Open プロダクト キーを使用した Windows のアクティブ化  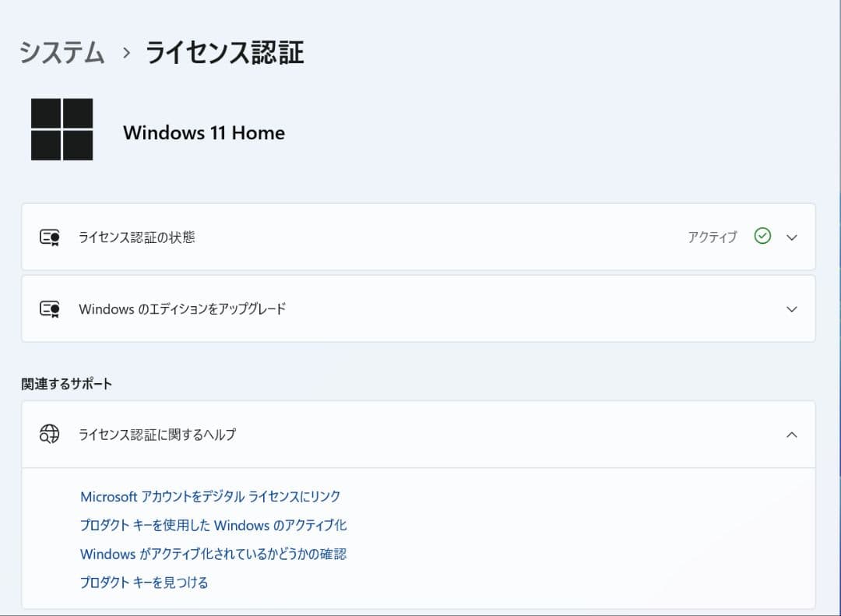tap(213, 525)
